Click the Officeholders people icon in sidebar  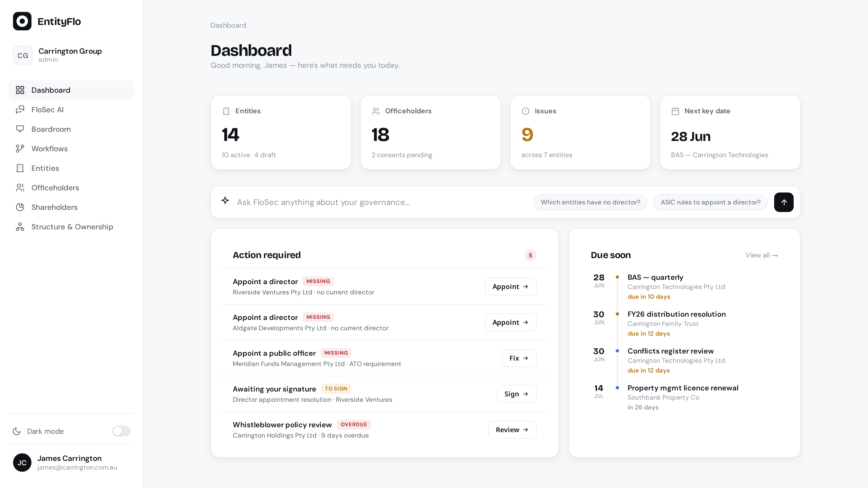(x=20, y=188)
